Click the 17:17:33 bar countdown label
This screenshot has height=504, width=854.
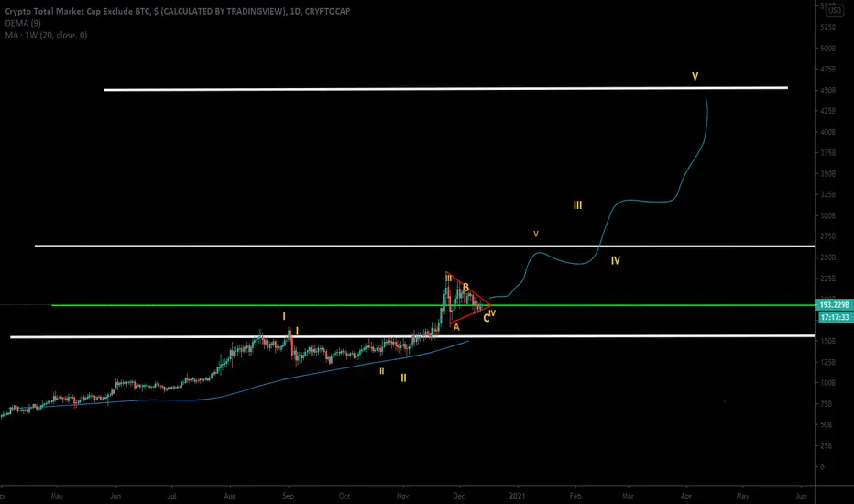pyautogui.click(x=834, y=317)
